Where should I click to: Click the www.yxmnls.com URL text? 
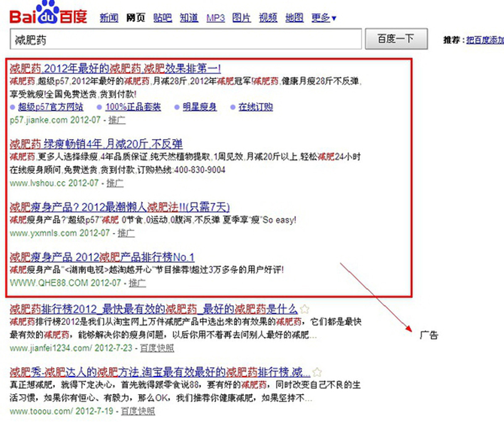click(43, 233)
